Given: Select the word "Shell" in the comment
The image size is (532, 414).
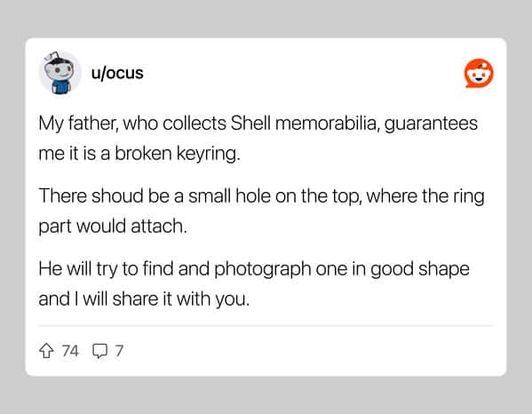Looking at the screenshot, I should coord(250,123).
